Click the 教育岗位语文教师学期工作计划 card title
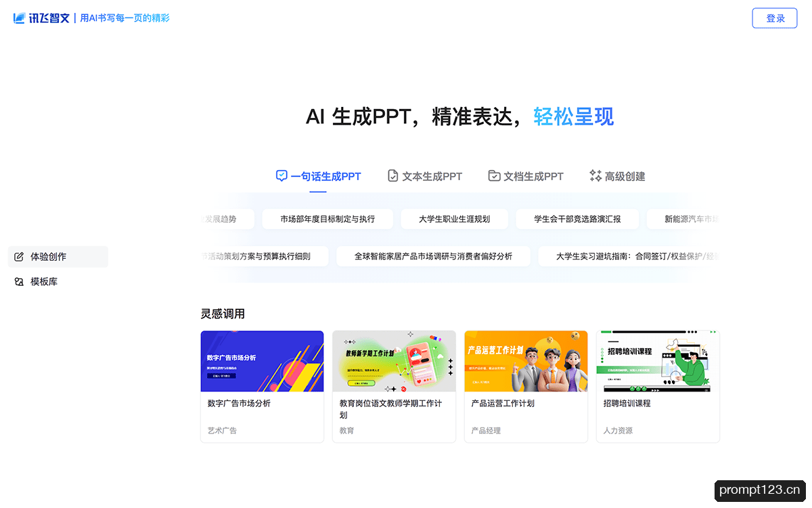This screenshot has width=812, height=508. pyautogui.click(x=390, y=409)
